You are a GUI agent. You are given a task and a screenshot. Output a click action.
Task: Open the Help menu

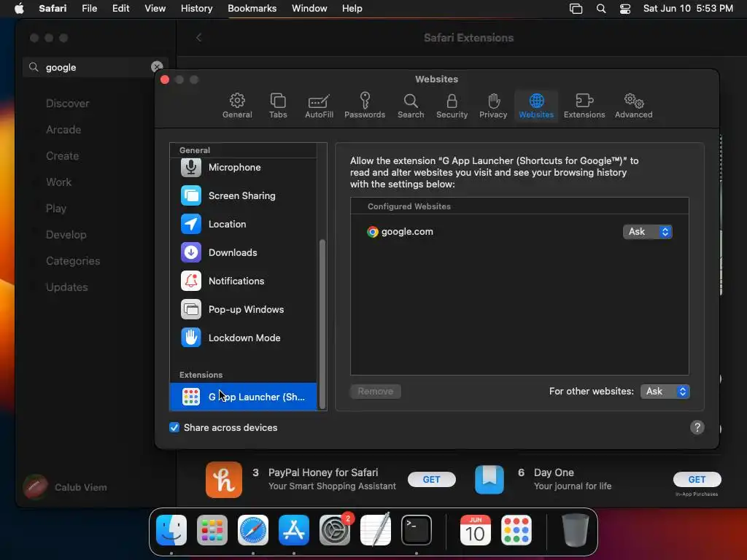click(x=352, y=9)
